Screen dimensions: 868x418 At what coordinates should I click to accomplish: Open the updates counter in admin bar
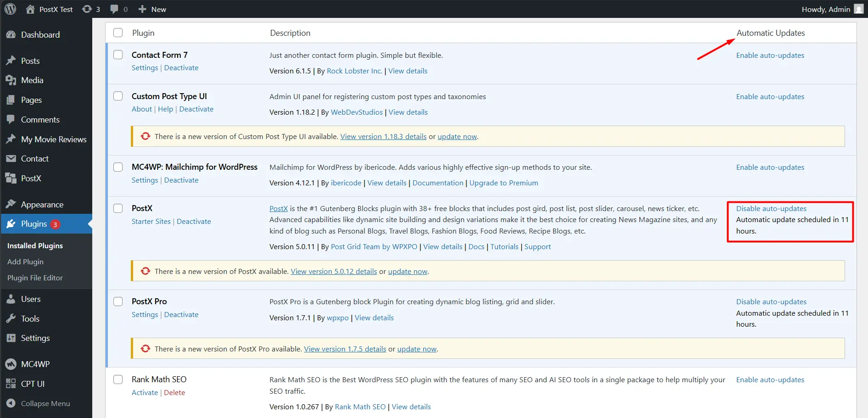click(90, 9)
